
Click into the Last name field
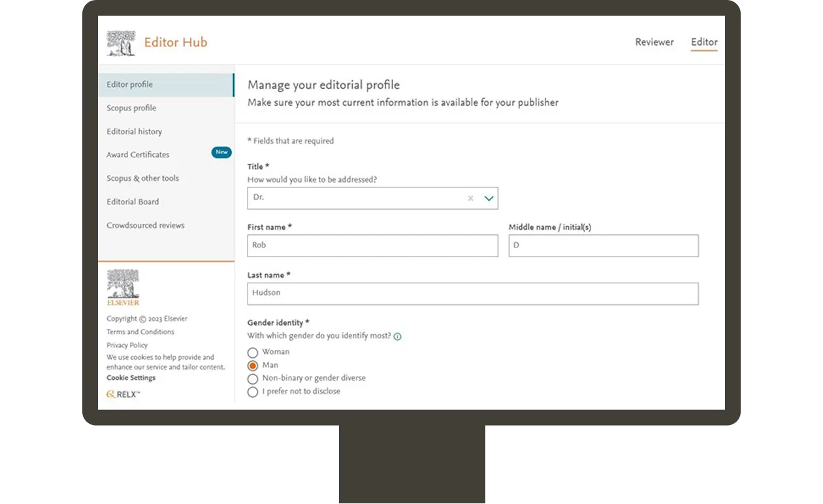click(x=473, y=293)
